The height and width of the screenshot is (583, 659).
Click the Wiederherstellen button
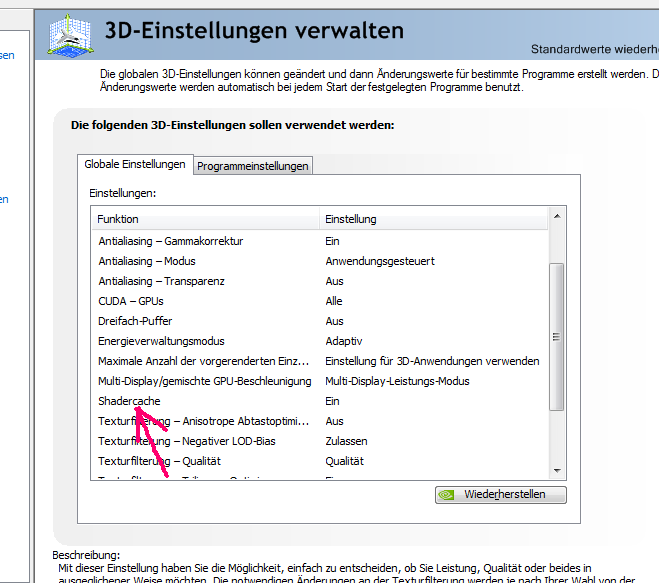pyautogui.click(x=501, y=495)
